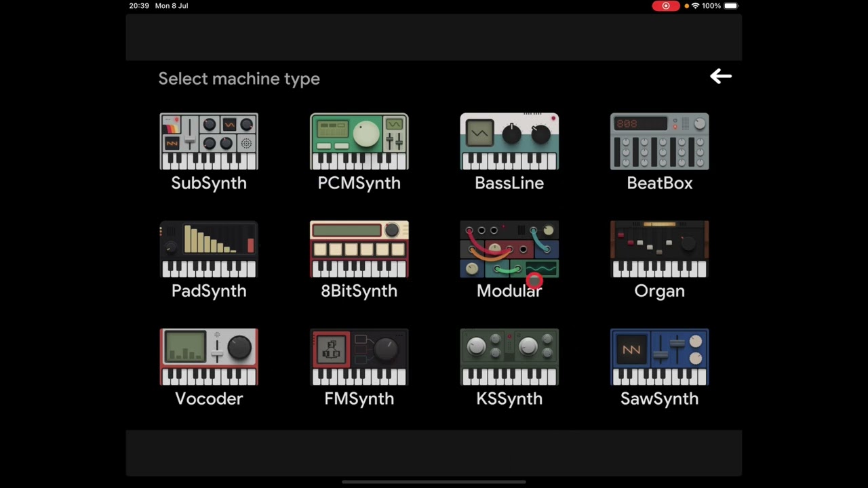The width and height of the screenshot is (868, 488).
Task: Tap the red screen recording indicator
Action: pyautogui.click(x=666, y=6)
